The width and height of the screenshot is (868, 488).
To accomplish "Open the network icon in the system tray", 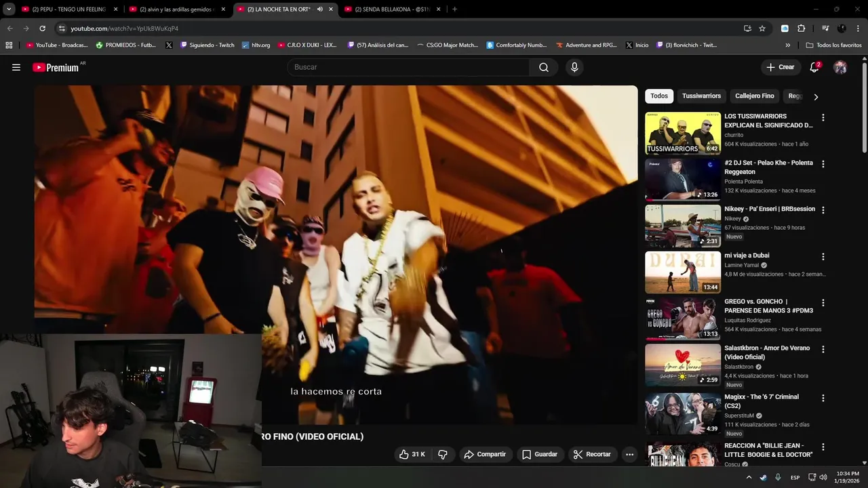I will (x=812, y=477).
